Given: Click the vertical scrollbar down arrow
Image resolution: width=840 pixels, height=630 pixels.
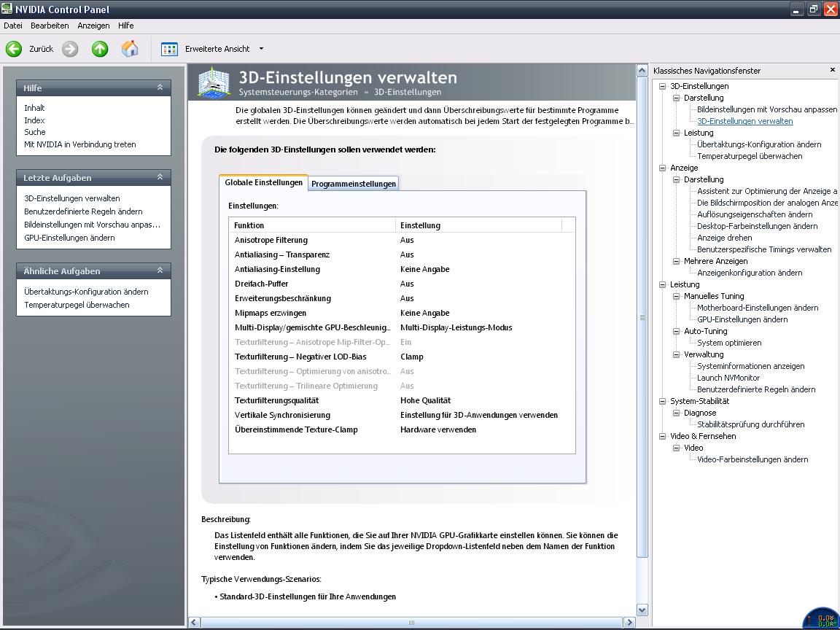Looking at the screenshot, I should [642, 610].
